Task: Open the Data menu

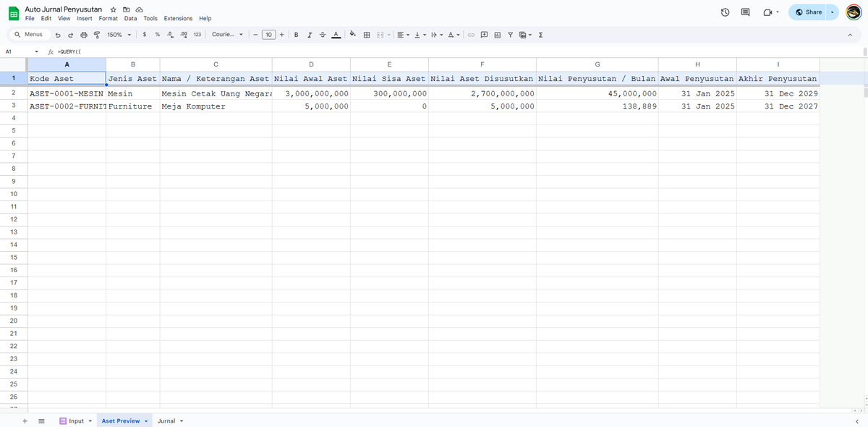Action: point(130,18)
